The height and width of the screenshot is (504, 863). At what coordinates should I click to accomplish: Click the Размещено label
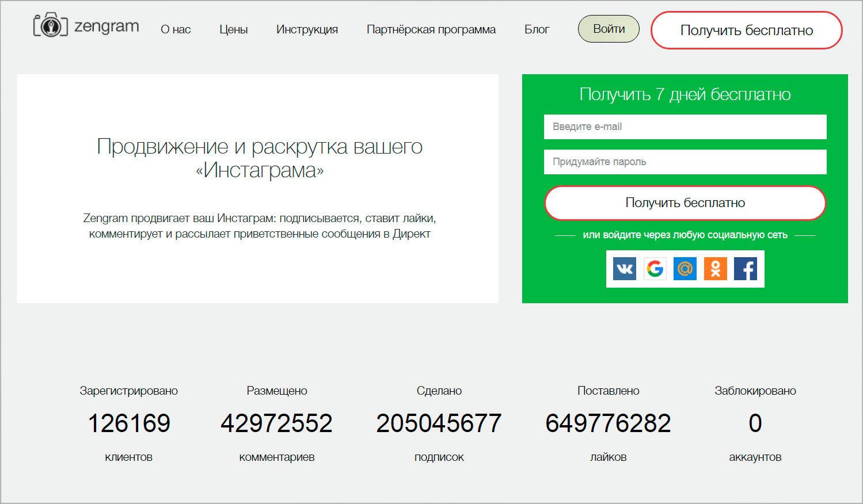[x=277, y=391]
